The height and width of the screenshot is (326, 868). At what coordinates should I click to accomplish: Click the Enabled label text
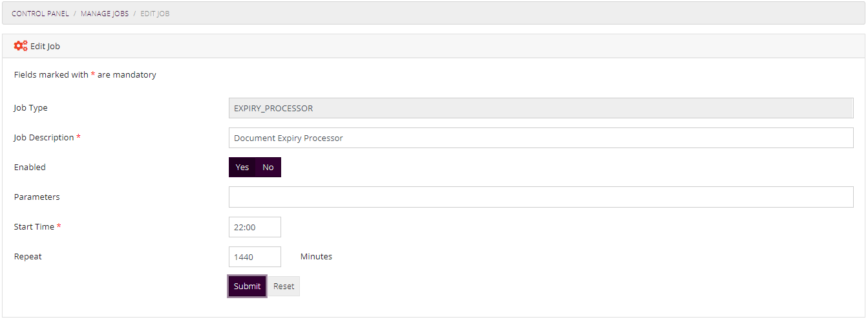coord(30,168)
